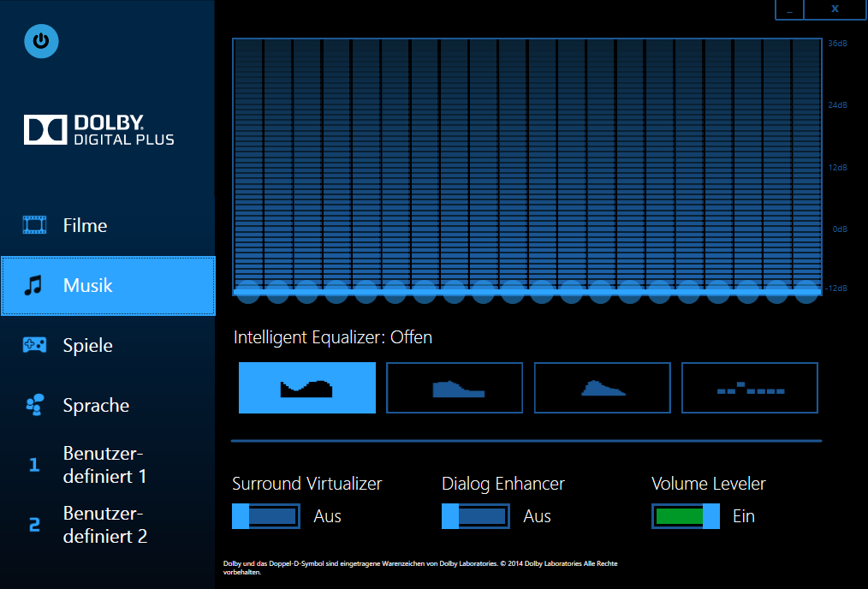Viewport: 868px width, 589px height.
Task: Click the music note icon for Musik
Action: click(33, 285)
